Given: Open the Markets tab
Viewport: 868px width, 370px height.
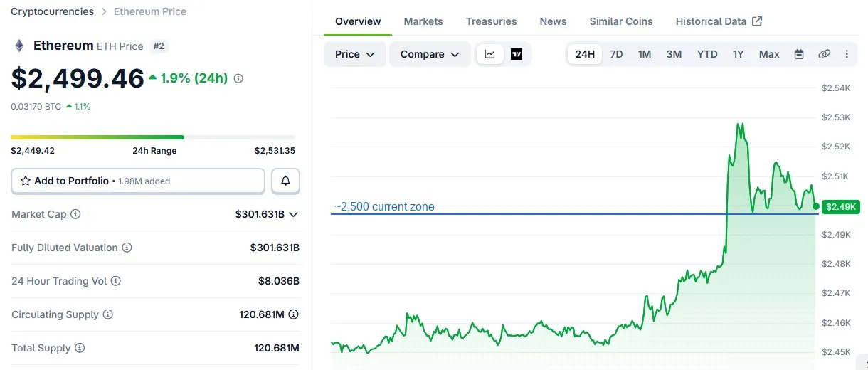Looking at the screenshot, I should tap(423, 21).
